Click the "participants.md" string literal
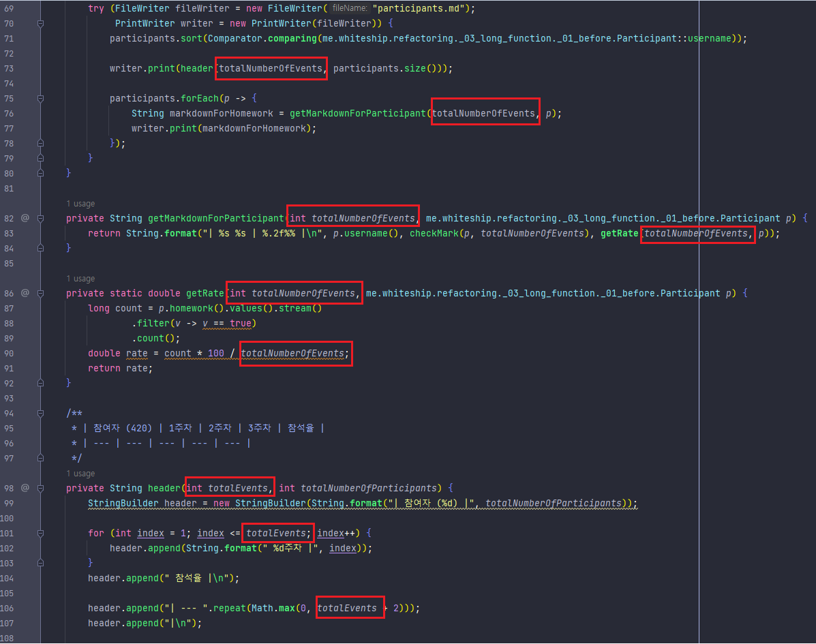Image resolution: width=816 pixels, height=644 pixels. [419, 8]
